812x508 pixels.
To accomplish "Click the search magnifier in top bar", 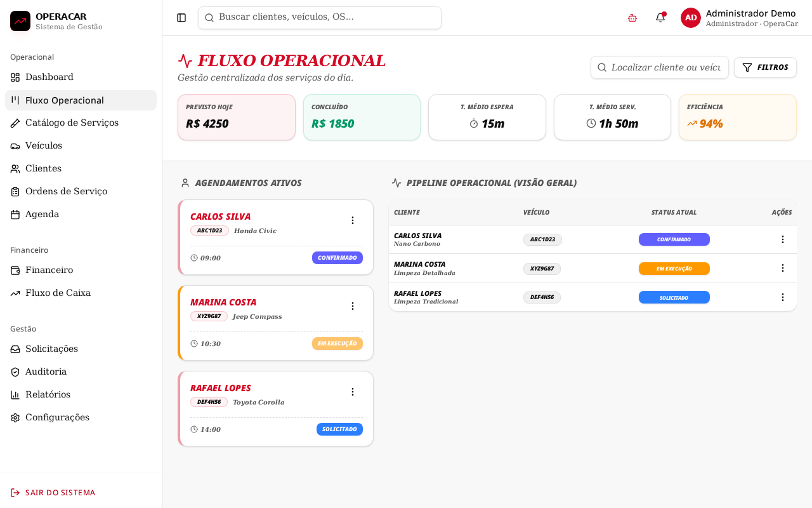I will (x=209, y=18).
